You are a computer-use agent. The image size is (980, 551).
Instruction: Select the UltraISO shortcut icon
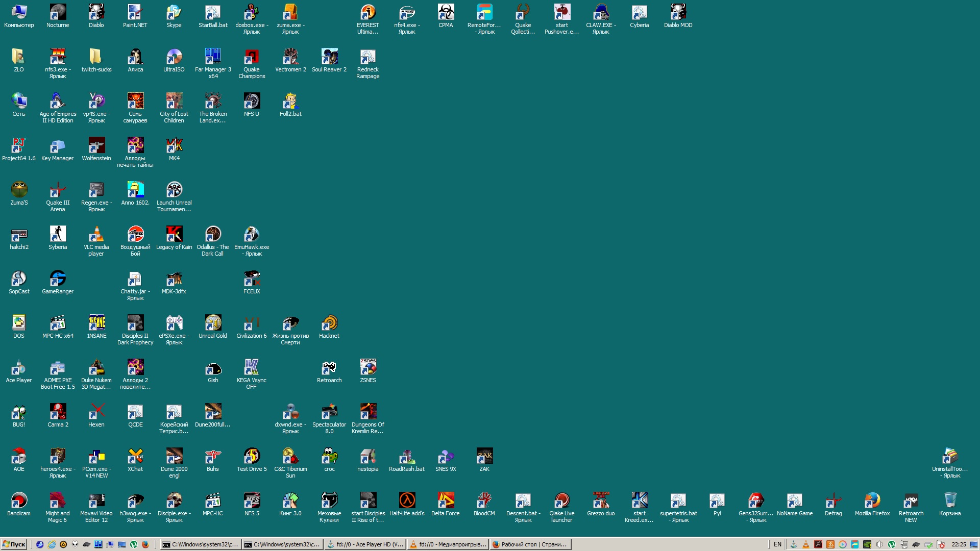pyautogui.click(x=174, y=57)
